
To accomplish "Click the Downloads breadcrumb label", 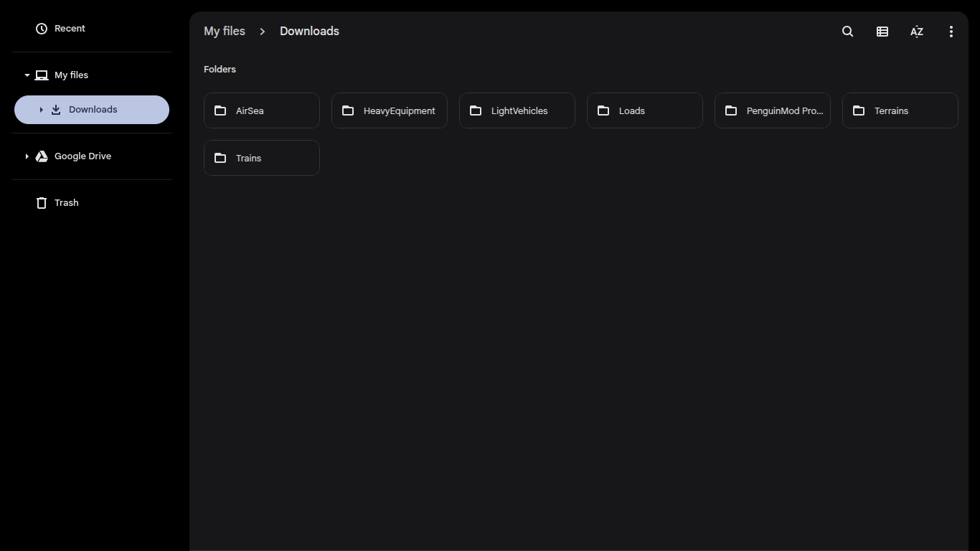I will click(309, 32).
